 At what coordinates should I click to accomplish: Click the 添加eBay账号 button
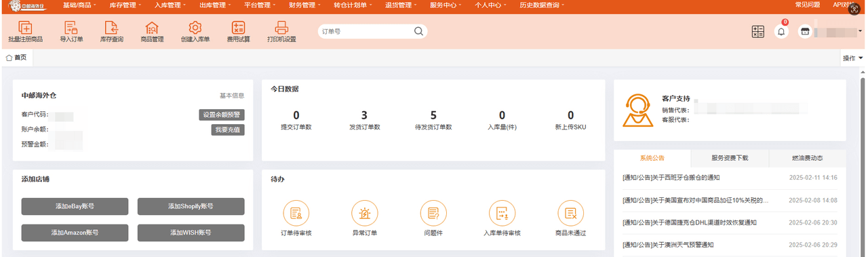click(x=75, y=206)
